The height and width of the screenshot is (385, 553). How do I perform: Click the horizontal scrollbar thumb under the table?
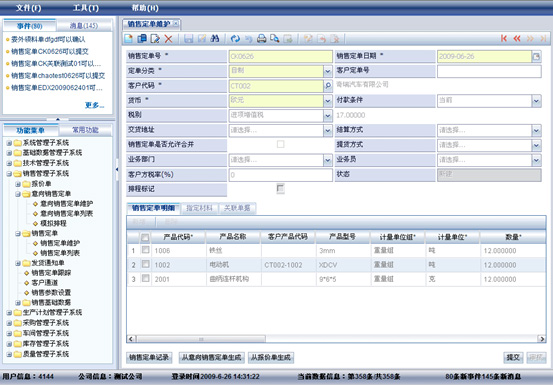click(x=201, y=339)
